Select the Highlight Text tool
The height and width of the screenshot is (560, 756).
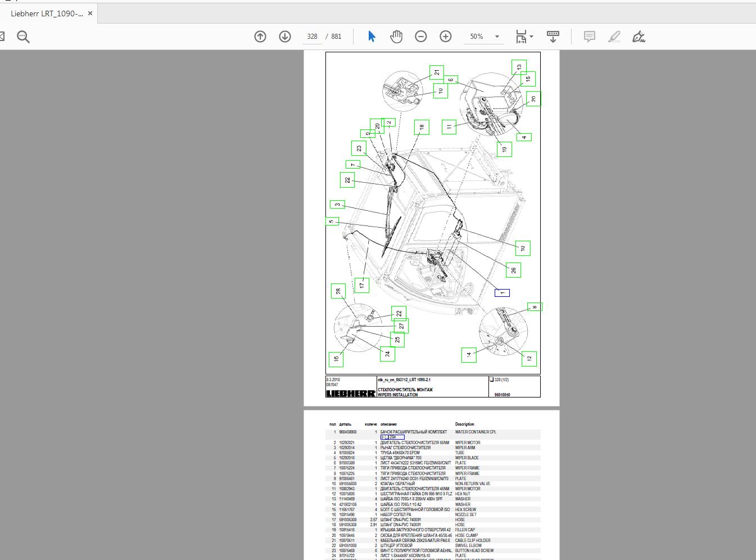point(614,36)
